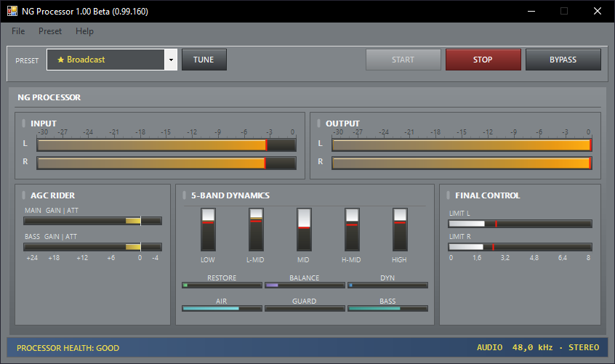Open the Preset menu
615x364 pixels.
50,31
